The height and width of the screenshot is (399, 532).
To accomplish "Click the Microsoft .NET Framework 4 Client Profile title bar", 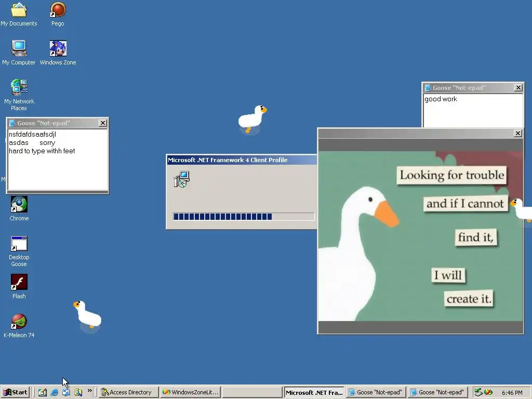I will [x=242, y=160].
